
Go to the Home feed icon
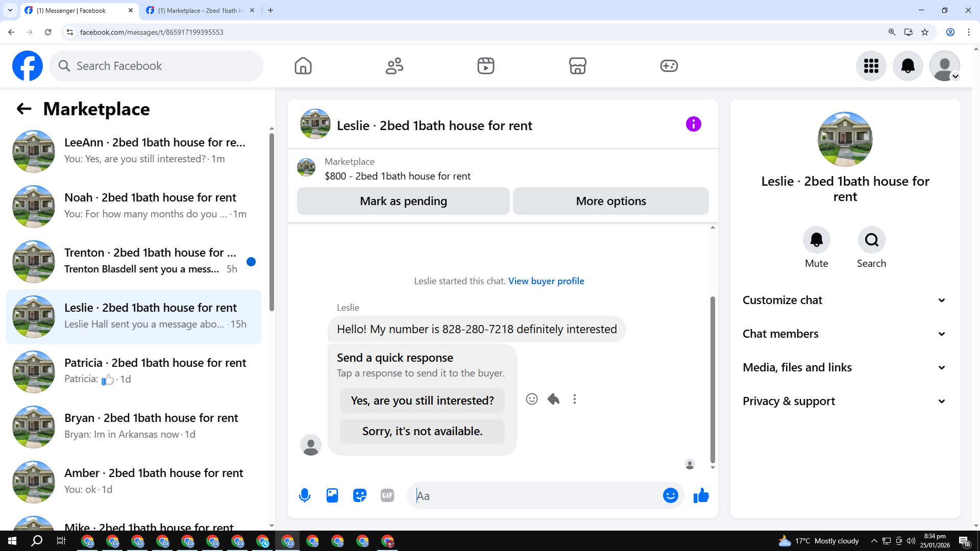tap(303, 66)
